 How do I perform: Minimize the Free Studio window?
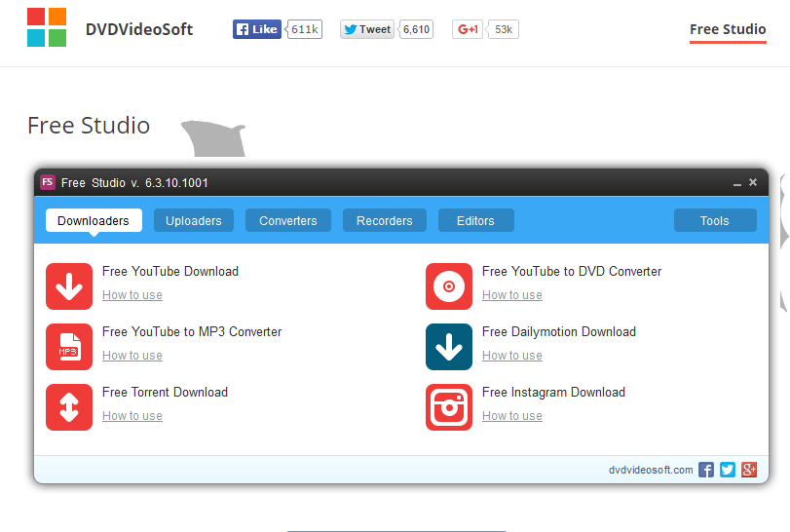coord(737,183)
